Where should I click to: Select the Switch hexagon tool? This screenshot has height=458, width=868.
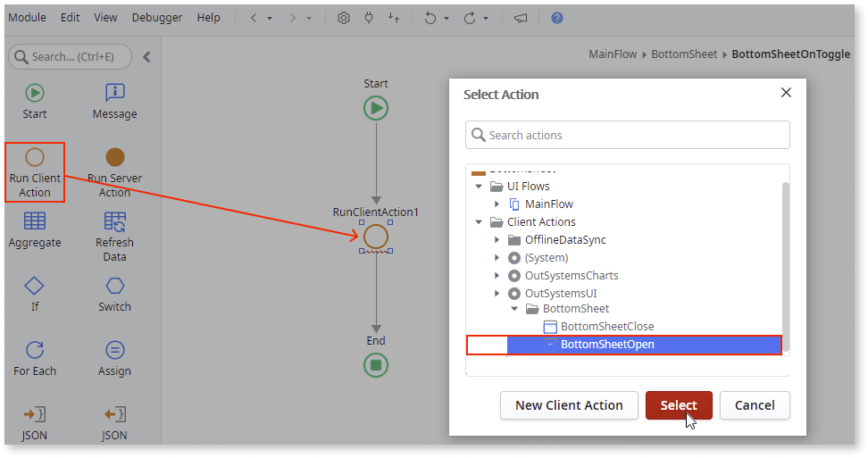(x=114, y=286)
